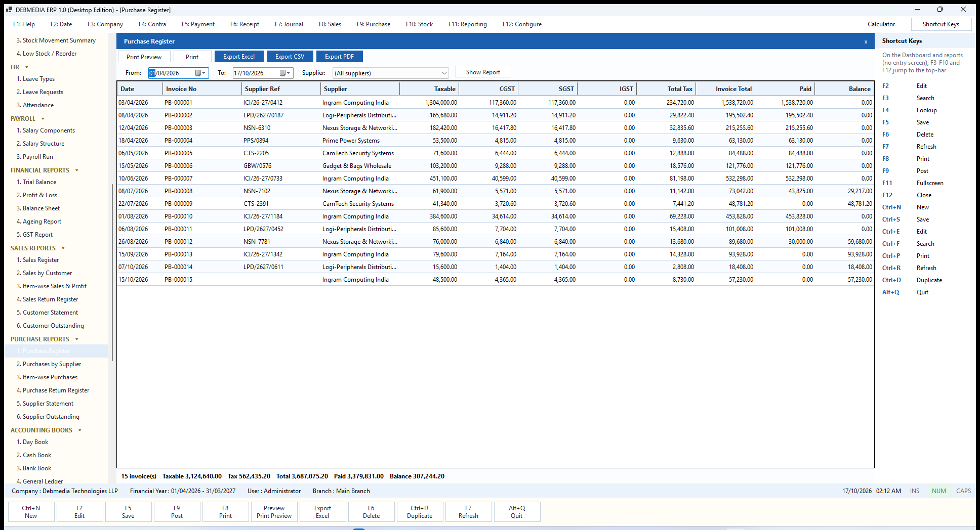Click the Show Report button
This screenshot has height=530, width=980.
(483, 72)
